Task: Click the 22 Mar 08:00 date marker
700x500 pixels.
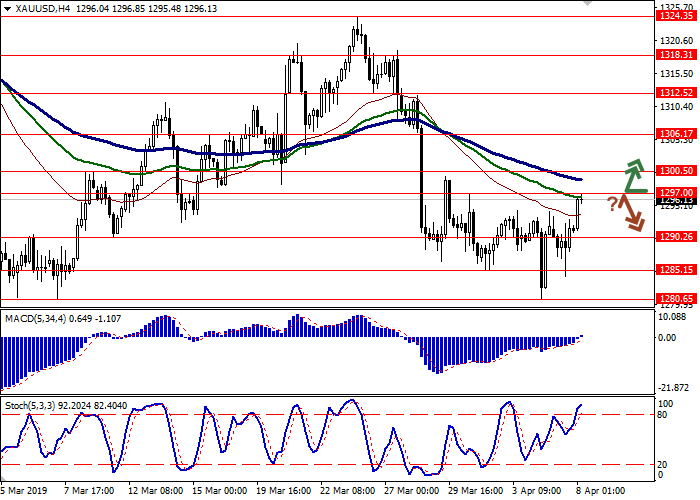Action: point(347,491)
